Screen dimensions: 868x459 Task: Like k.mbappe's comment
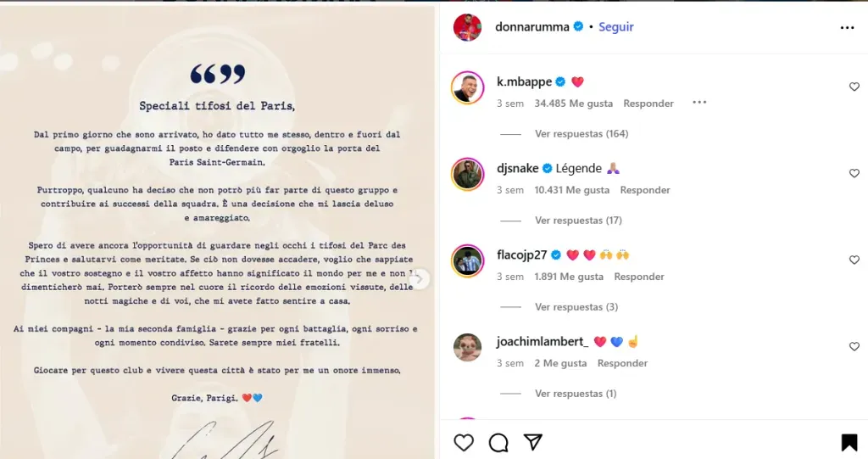pyautogui.click(x=854, y=87)
